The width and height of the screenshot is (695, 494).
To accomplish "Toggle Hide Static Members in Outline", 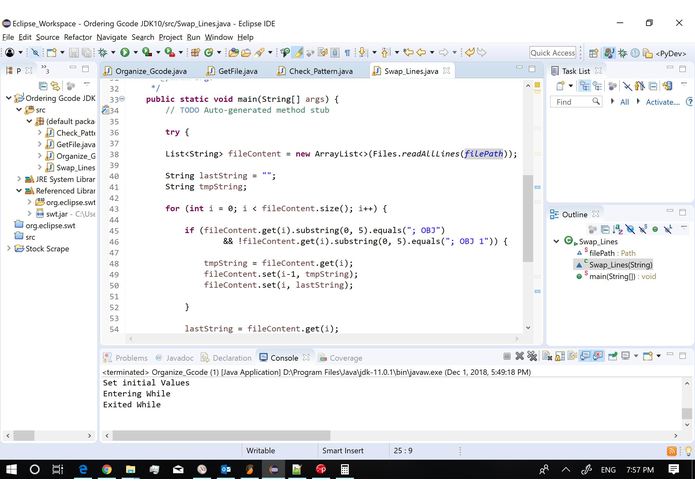I will pyautogui.click(x=643, y=229).
